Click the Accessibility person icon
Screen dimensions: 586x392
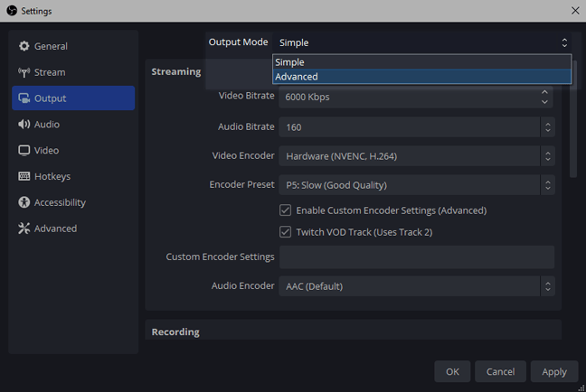pyautogui.click(x=24, y=203)
